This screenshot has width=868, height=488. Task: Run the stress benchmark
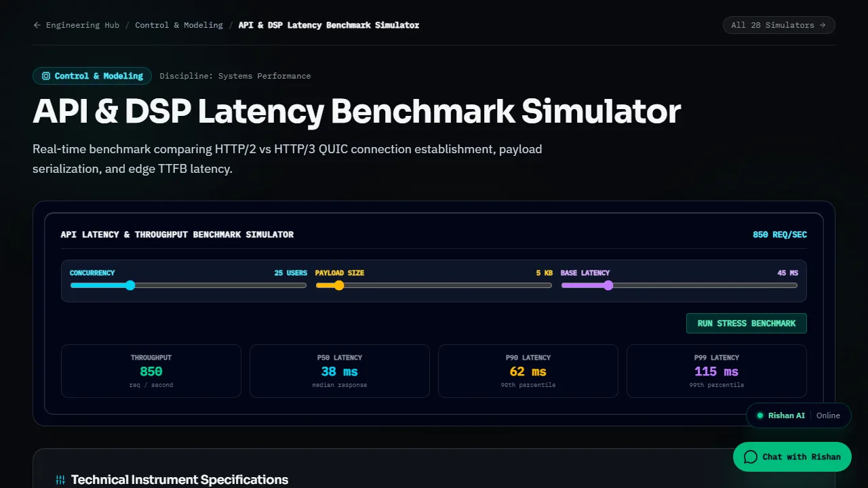[747, 323]
